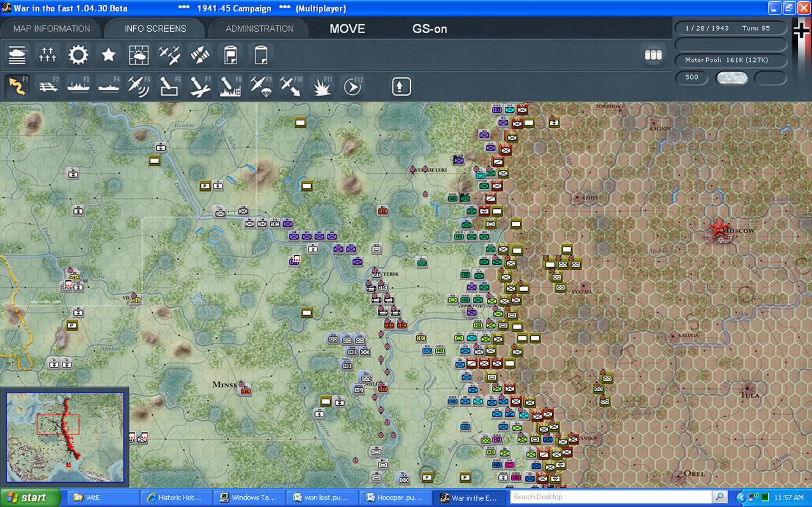Click the Orel city label
The width and height of the screenshot is (812, 507).
click(x=695, y=473)
